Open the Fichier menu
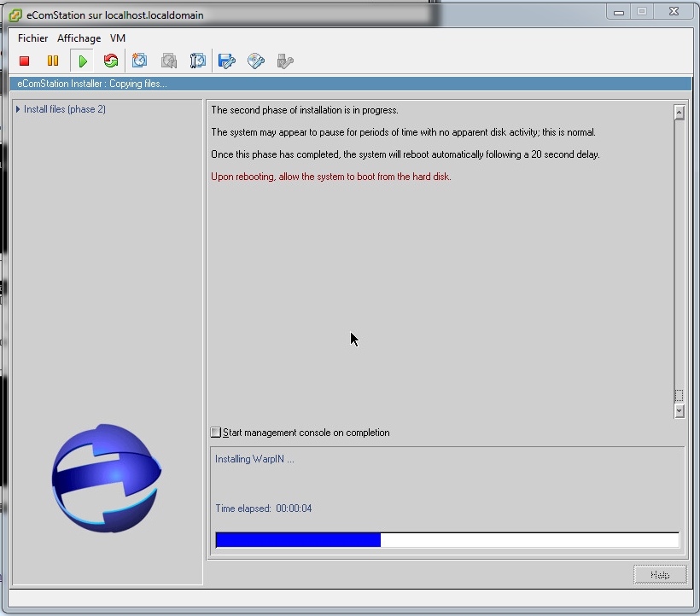The image size is (700, 616). tap(33, 38)
